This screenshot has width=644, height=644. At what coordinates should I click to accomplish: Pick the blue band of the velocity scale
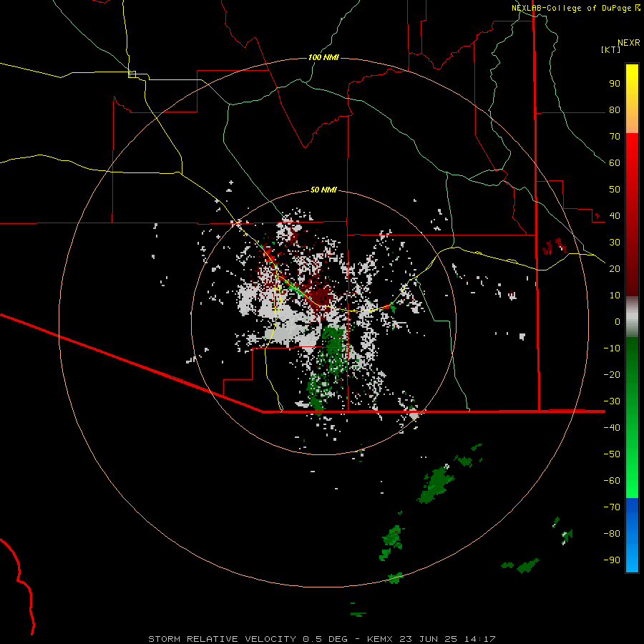point(632,535)
